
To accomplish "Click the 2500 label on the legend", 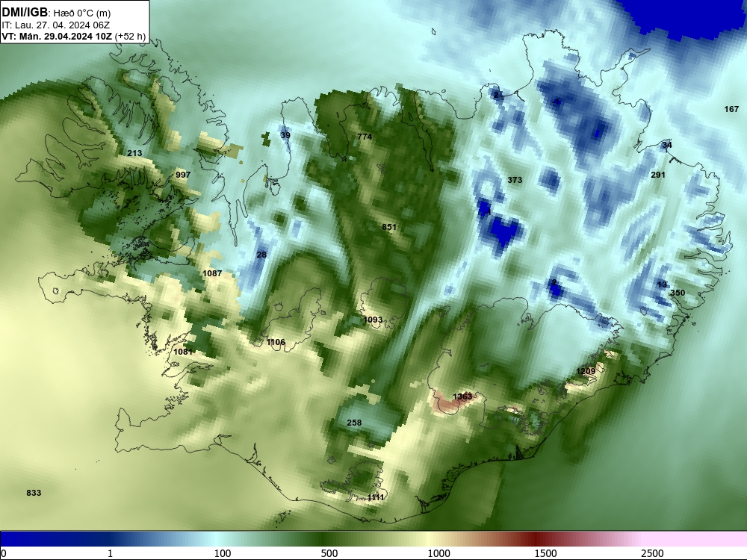I will tap(652, 553).
